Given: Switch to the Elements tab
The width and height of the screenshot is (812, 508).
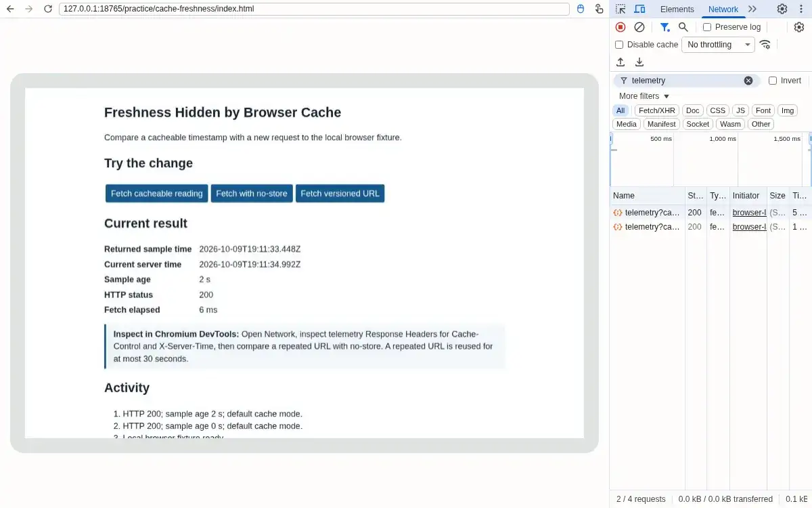Looking at the screenshot, I should click(677, 9).
